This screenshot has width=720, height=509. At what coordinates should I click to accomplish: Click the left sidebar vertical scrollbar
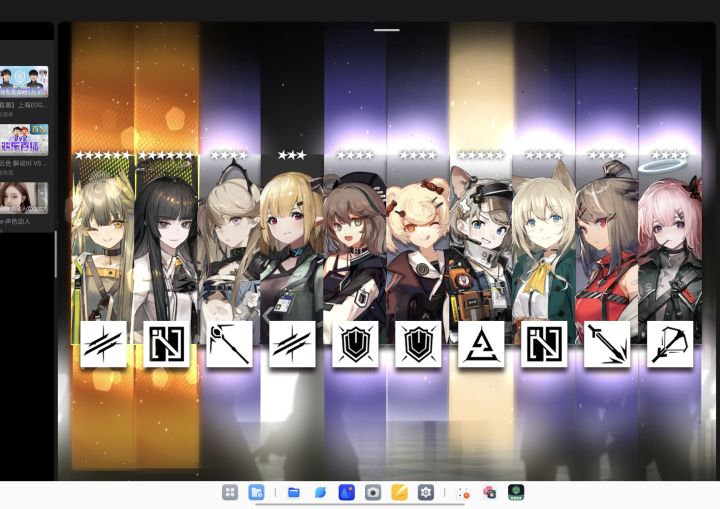click(x=56, y=254)
